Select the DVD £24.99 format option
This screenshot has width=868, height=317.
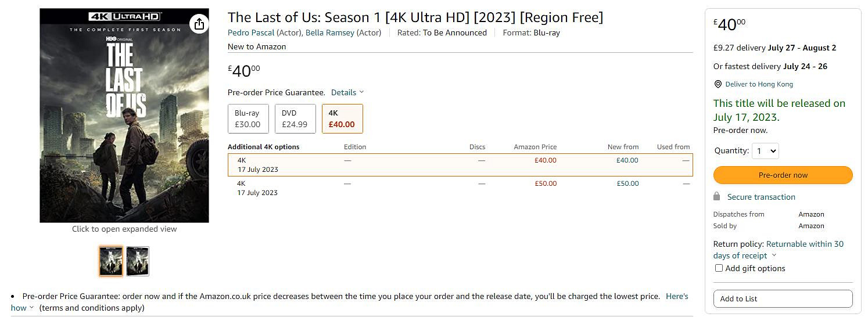click(295, 118)
